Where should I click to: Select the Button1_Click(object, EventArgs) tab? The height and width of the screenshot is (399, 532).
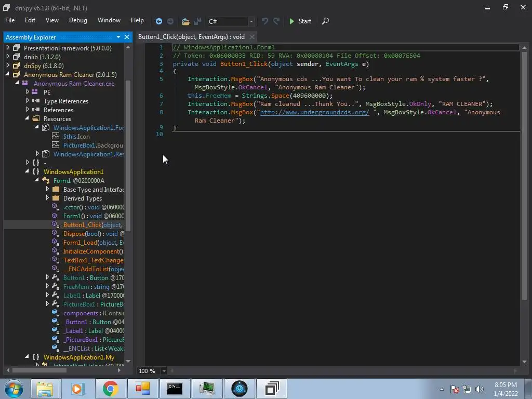click(191, 37)
